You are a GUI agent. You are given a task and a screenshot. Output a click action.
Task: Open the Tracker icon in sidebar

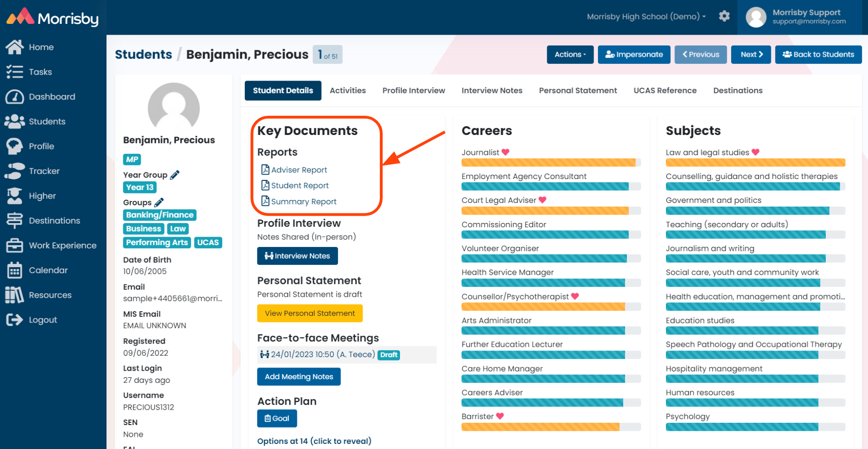click(15, 171)
